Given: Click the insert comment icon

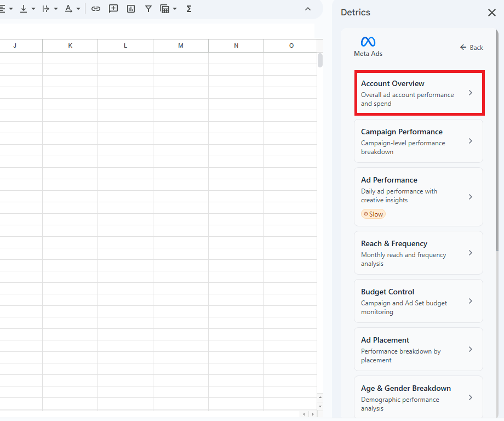Looking at the screenshot, I should tap(113, 9).
